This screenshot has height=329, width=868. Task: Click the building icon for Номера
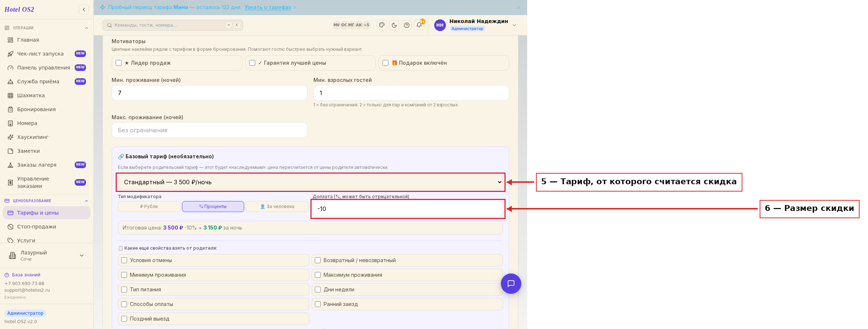point(10,123)
